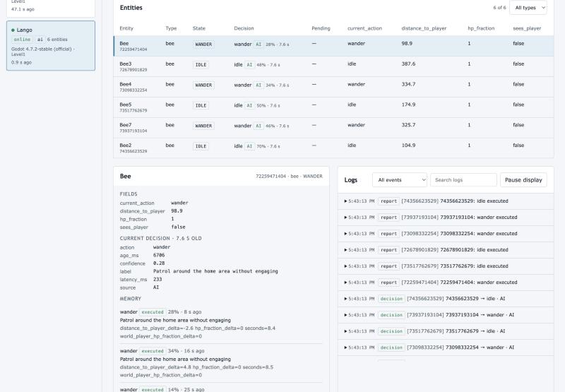Screen dimensions: 565x392
Task: Click the report tag on 73937193104 log
Action: (388, 218)
